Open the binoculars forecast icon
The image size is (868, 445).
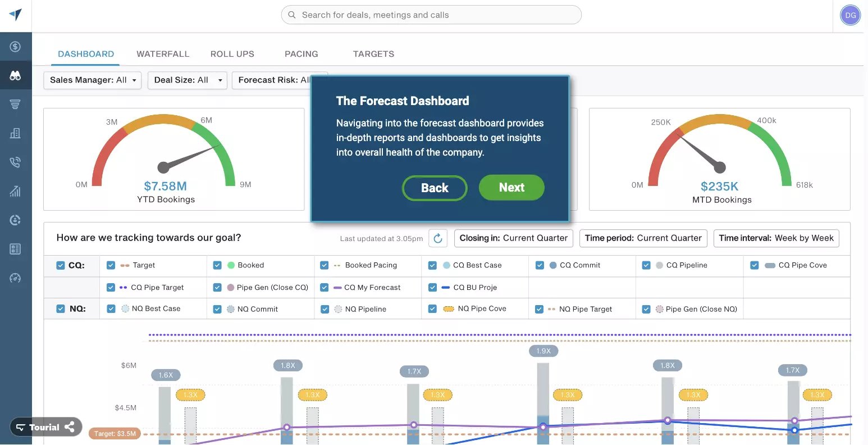15,75
